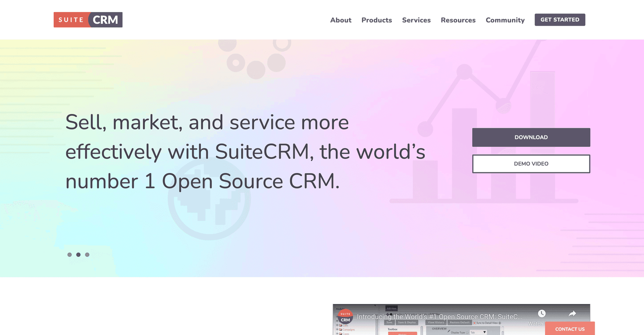Select the third carousel slide dot
Viewport: 644px width, 335px height.
87,255
